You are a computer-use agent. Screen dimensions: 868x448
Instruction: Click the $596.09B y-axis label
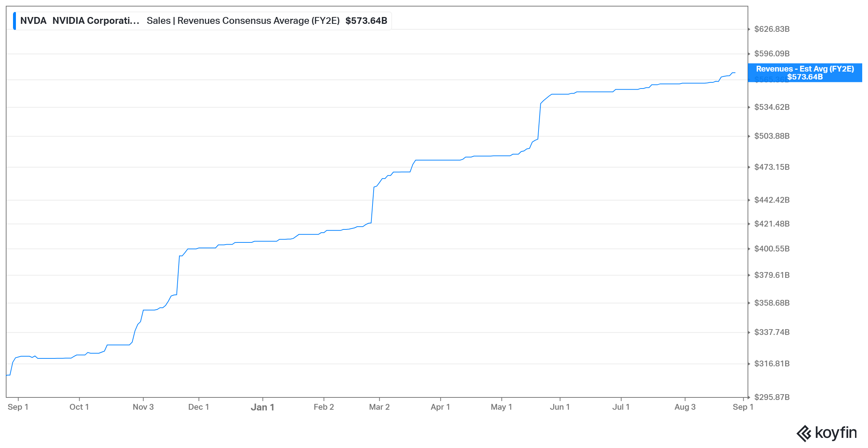772,54
